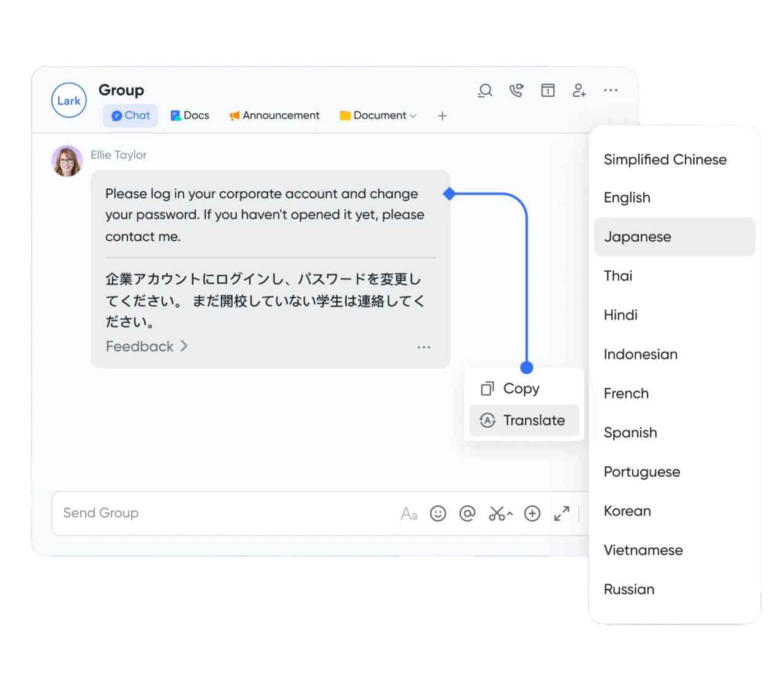Open the group header more options ellipsis
The height and width of the screenshot is (693, 784).
(611, 90)
